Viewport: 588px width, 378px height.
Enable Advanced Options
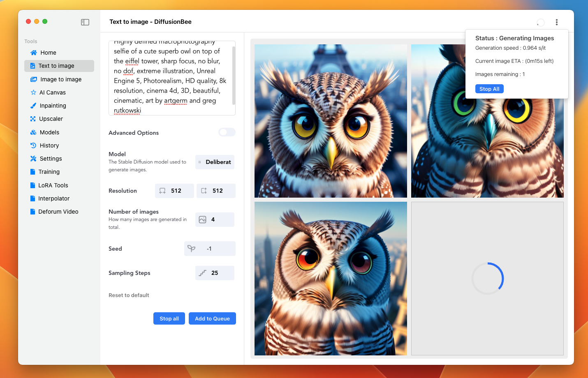click(227, 132)
